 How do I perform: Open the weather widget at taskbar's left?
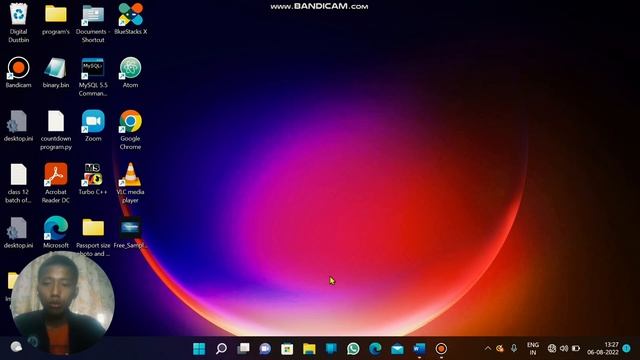pos(16,347)
